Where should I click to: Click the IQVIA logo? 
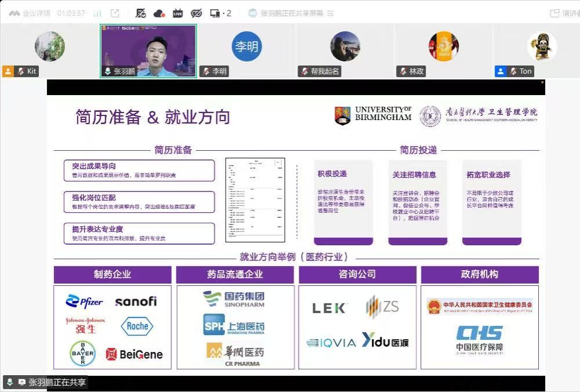[331, 343]
